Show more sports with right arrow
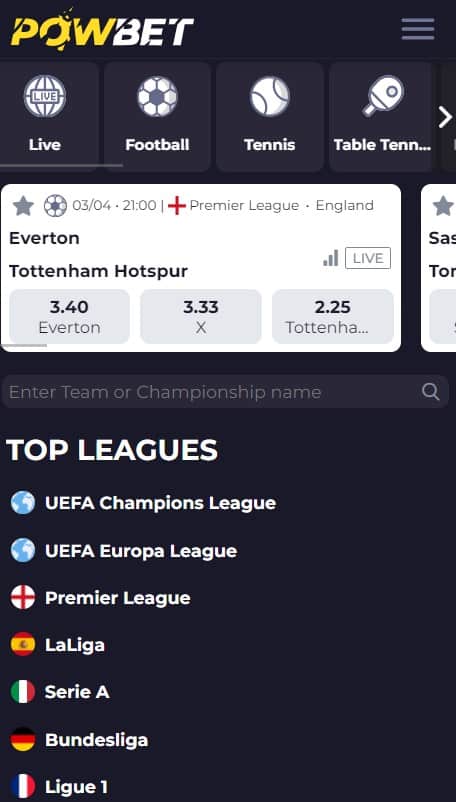 (445, 117)
